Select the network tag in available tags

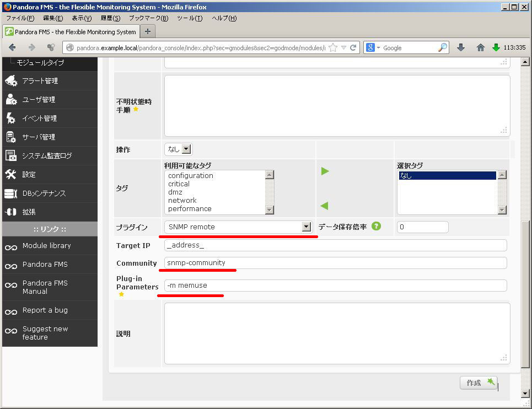182,201
